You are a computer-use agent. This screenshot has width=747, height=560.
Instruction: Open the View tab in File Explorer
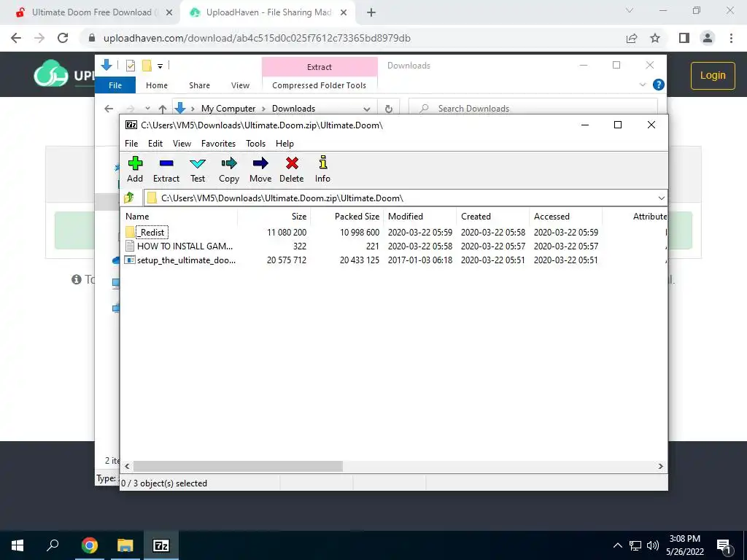point(240,85)
